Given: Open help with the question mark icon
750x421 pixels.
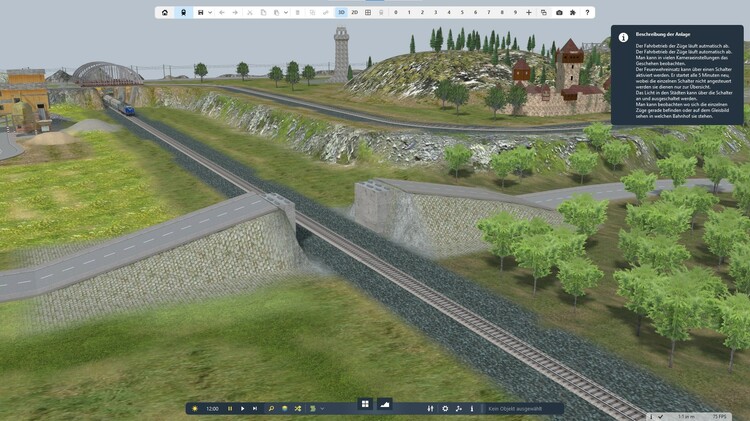Looking at the screenshot, I should pyautogui.click(x=588, y=13).
